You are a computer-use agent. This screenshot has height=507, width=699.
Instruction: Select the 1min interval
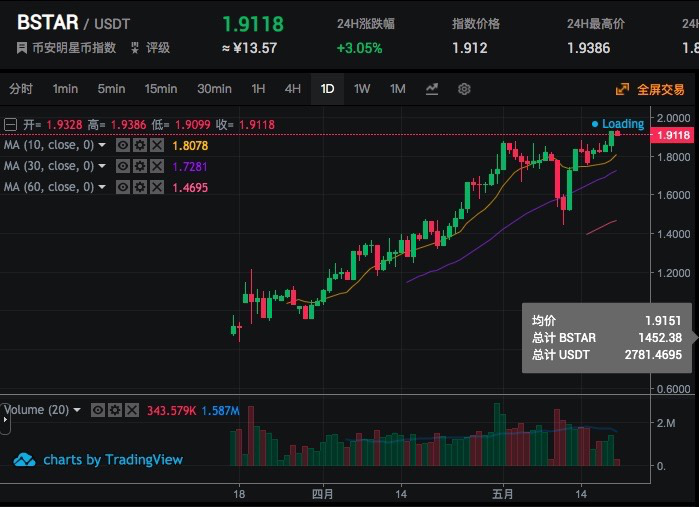65,89
